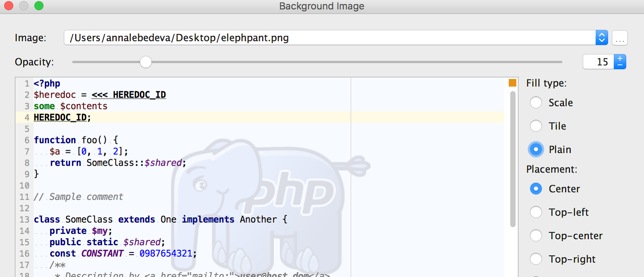Viewport: 644px width, 277px height.
Task: Click the 'static' keyword on line 15
Action: click(x=102, y=242)
